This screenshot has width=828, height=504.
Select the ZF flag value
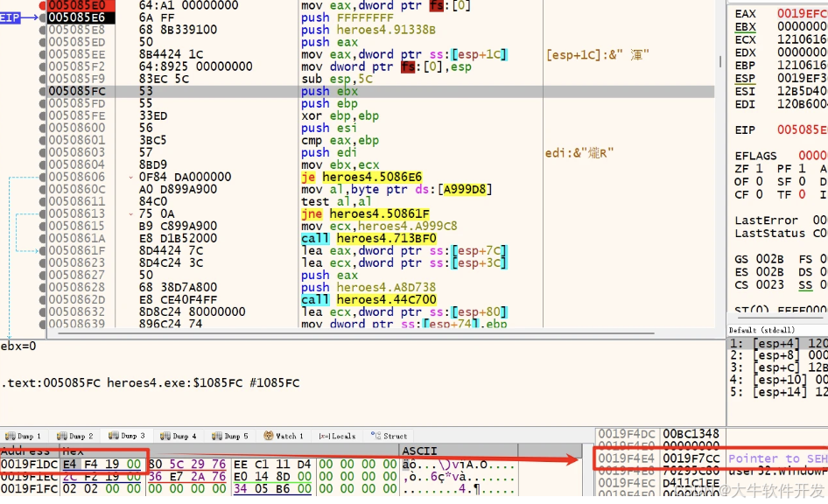coord(760,169)
